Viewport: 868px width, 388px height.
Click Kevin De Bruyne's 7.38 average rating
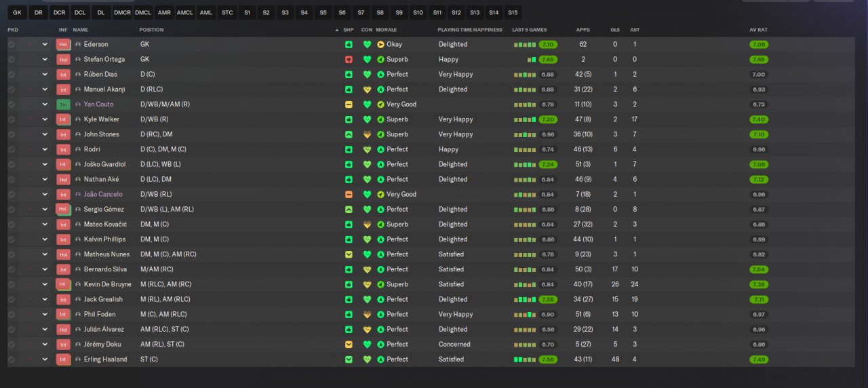pyautogui.click(x=759, y=284)
